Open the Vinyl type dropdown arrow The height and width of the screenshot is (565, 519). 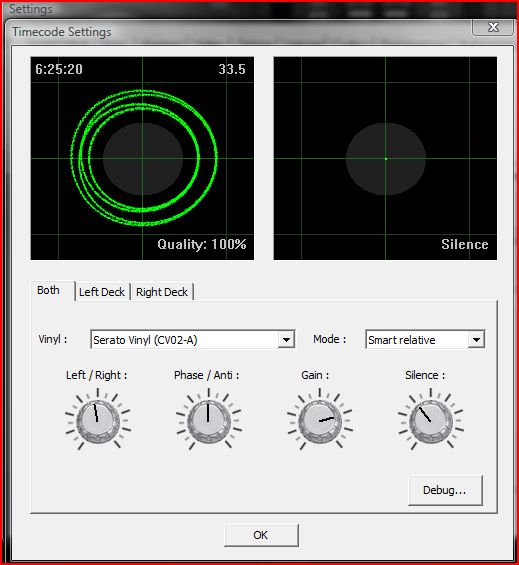[287, 339]
